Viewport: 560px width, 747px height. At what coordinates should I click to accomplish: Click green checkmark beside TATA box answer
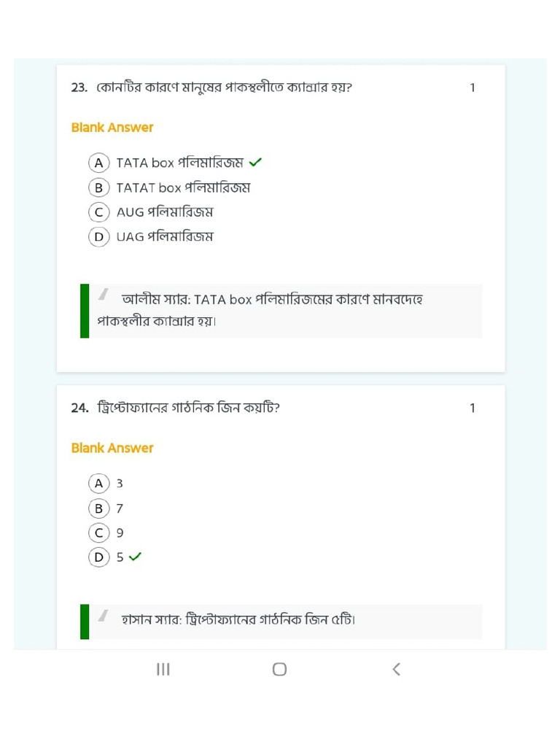point(255,162)
